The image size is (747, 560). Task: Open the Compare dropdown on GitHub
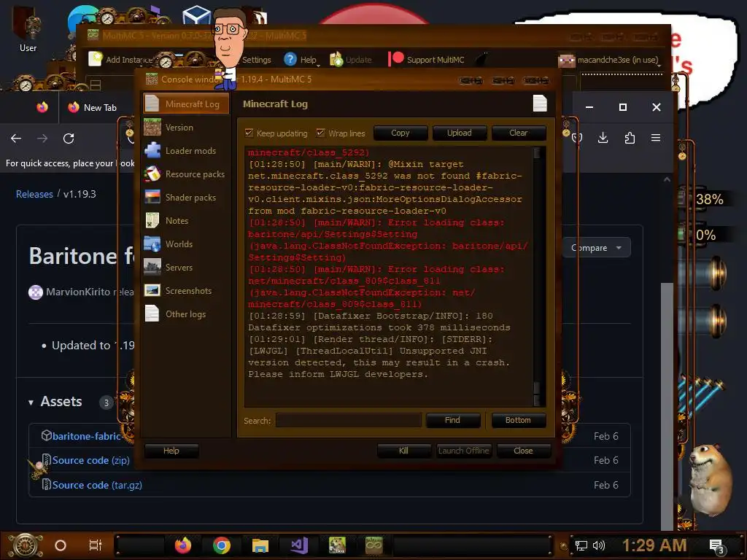597,248
